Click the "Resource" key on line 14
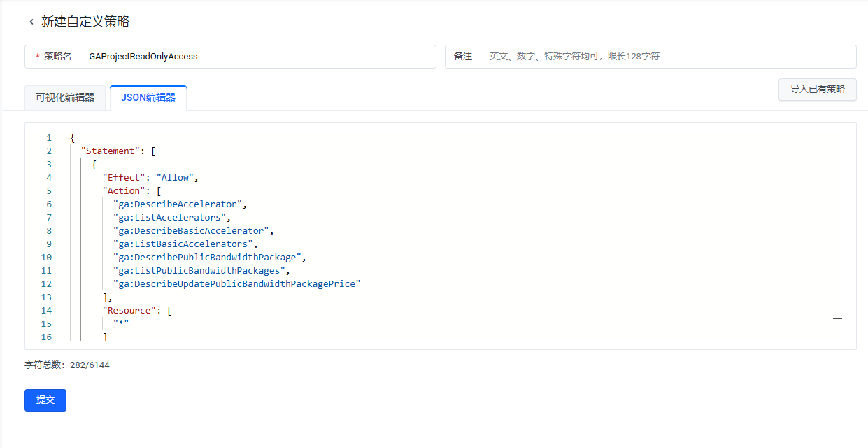868x448 pixels. click(x=129, y=311)
